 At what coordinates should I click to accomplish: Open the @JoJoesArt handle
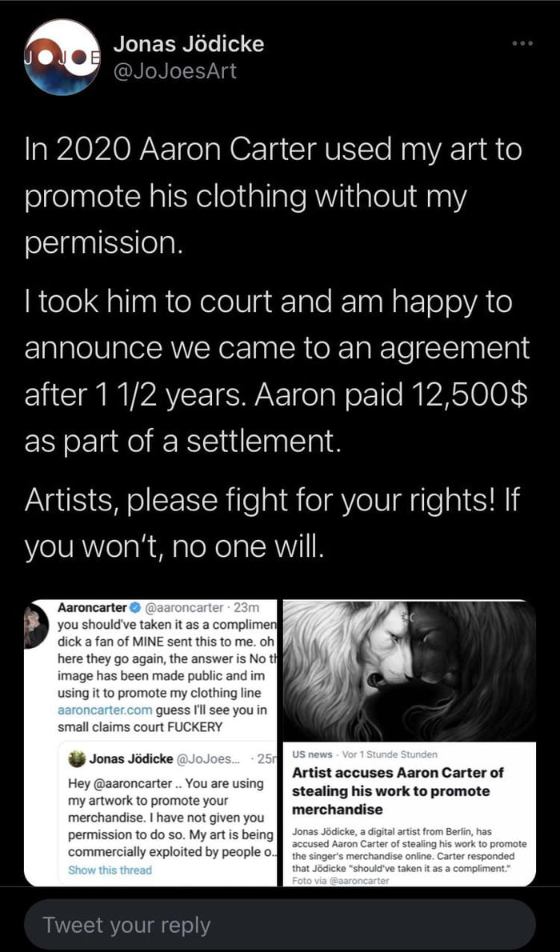[x=176, y=71]
